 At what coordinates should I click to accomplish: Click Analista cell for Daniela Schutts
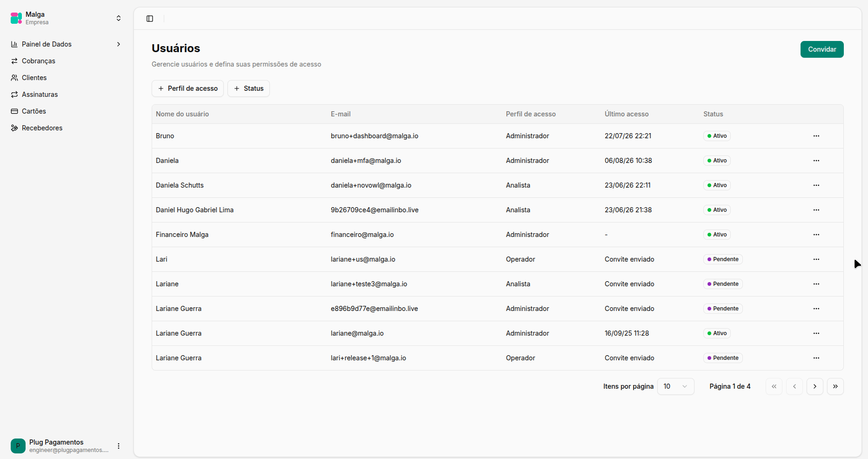pyautogui.click(x=518, y=185)
